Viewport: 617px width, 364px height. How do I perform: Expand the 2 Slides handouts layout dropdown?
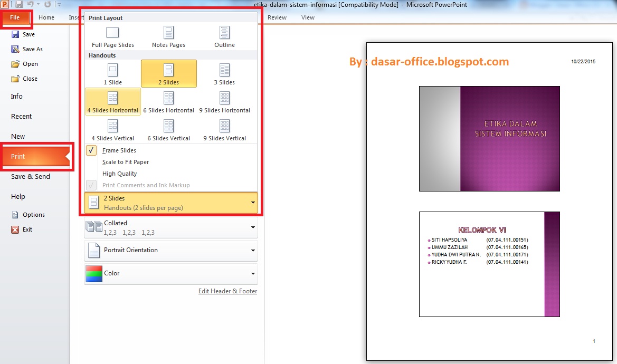pos(171,203)
